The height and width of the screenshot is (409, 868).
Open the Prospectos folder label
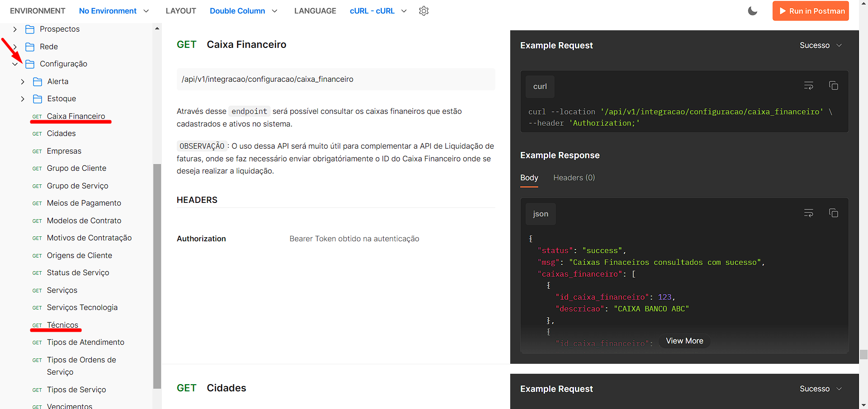coord(60,29)
